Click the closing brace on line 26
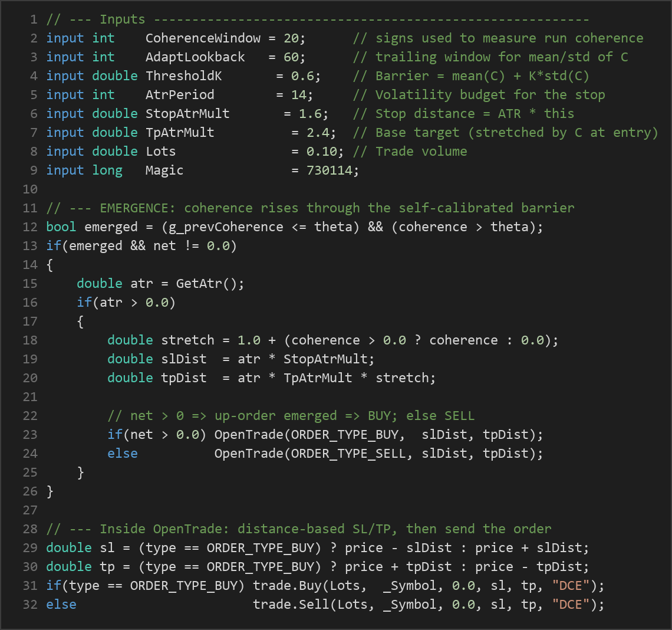 pyautogui.click(x=50, y=491)
